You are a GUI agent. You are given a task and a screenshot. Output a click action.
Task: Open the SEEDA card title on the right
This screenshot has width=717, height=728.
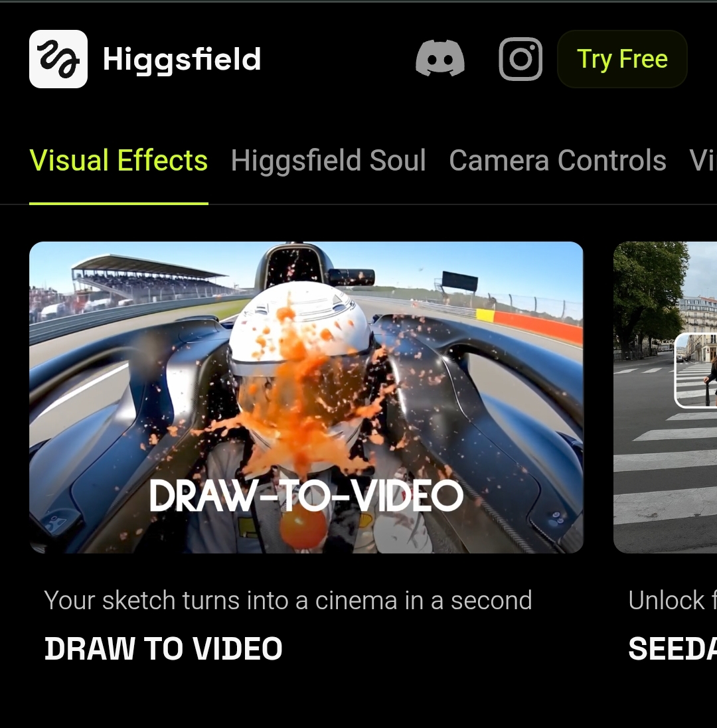[673, 648]
